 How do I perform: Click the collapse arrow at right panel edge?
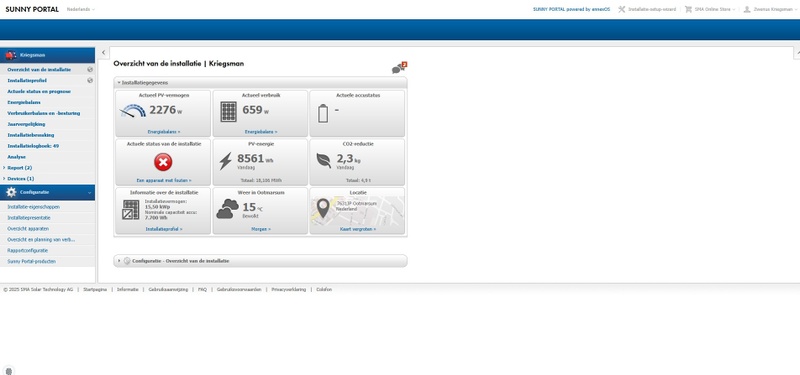point(797,53)
